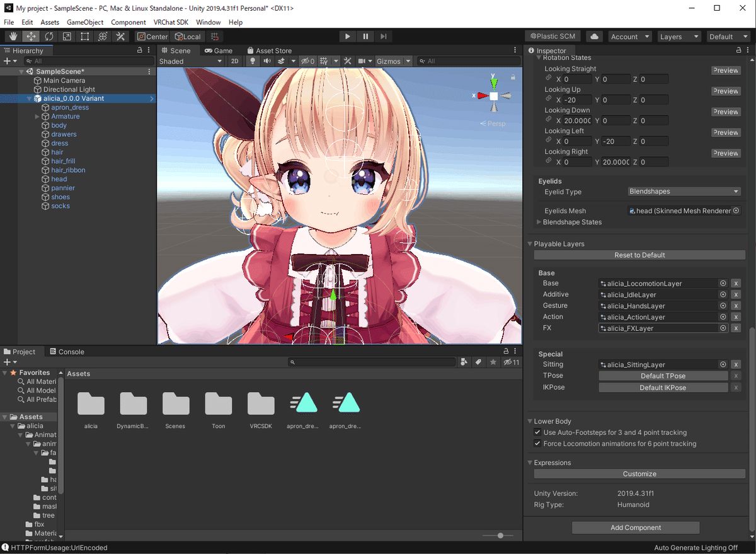Click Search by Type icon in Project
This screenshot has width=756, height=554.
click(464, 362)
